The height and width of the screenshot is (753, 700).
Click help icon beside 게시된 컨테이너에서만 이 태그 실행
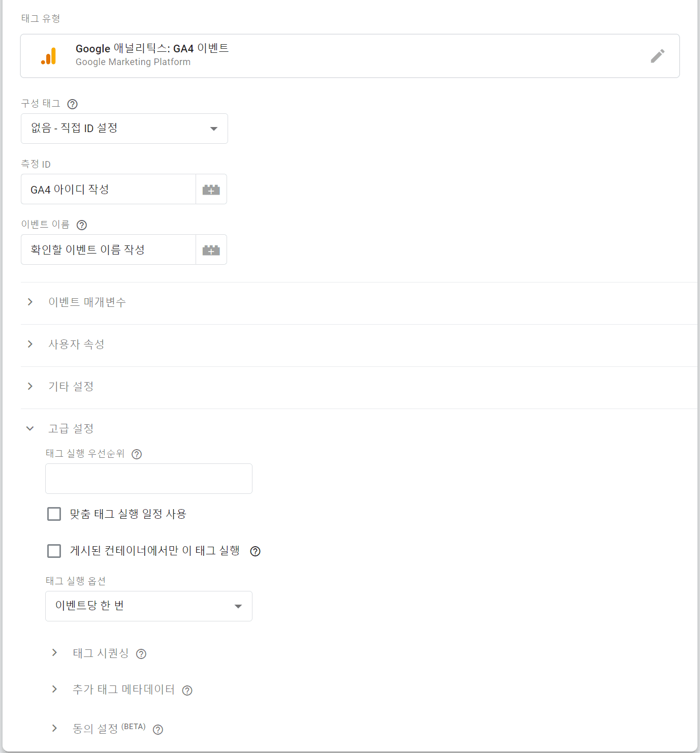point(256,551)
